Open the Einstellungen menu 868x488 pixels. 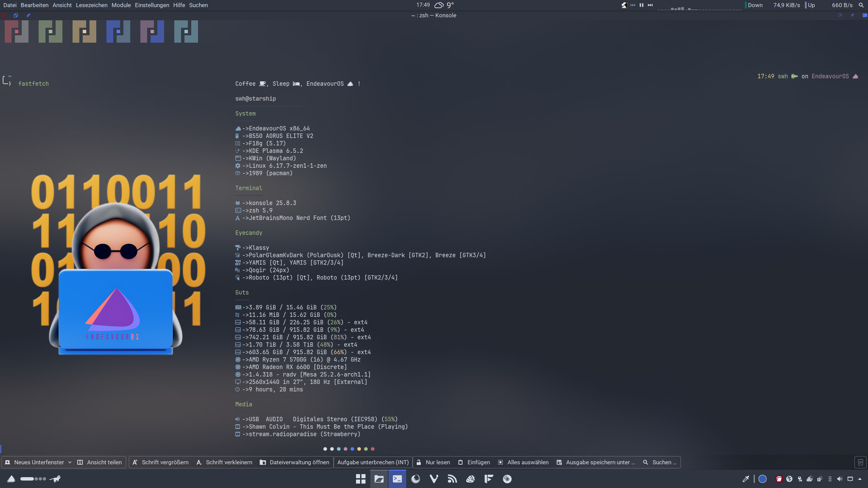click(151, 5)
